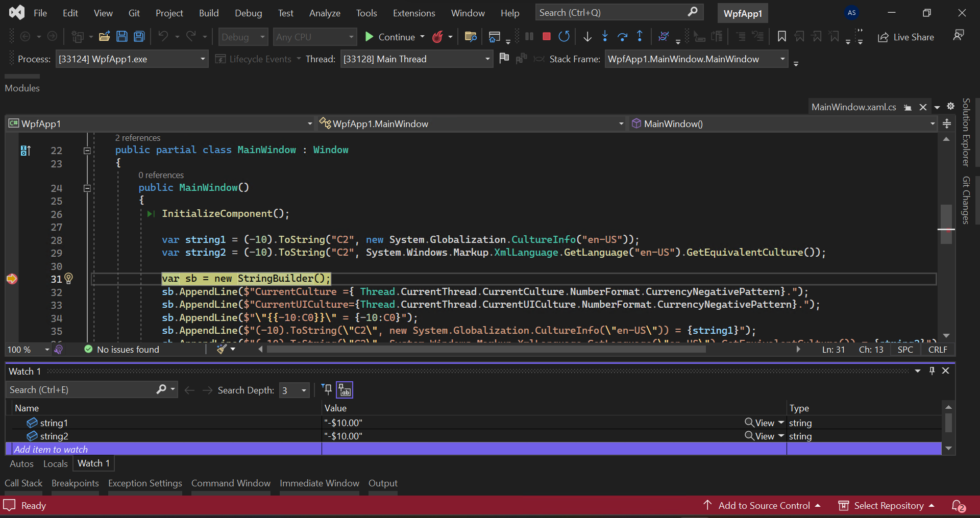Click the Continue button

coord(390,37)
